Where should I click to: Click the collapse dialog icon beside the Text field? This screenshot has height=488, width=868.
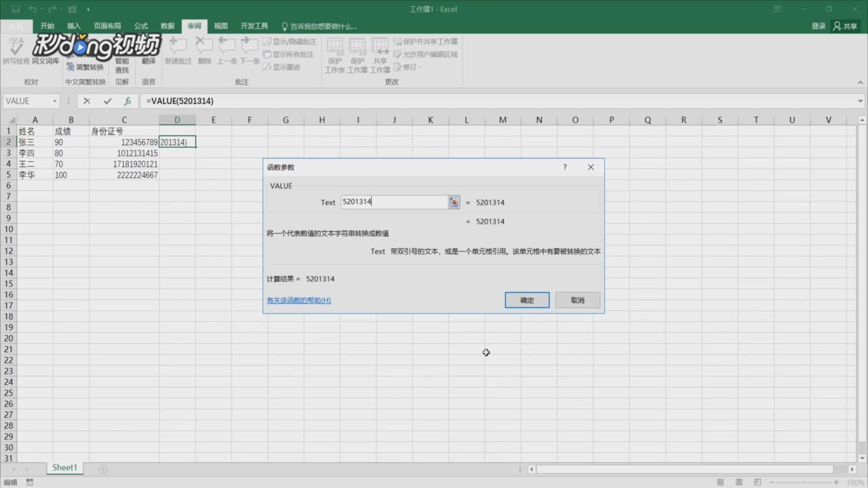pyautogui.click(x=453, y=202)
